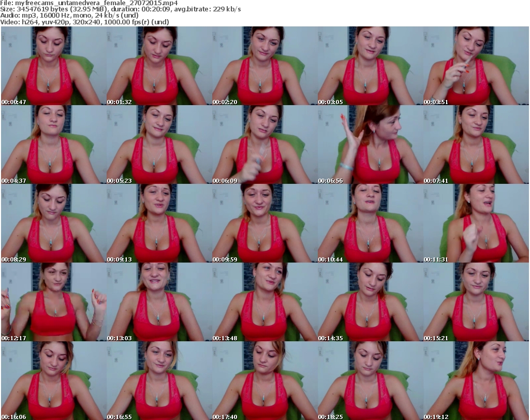Viewport: 530px width, 420px height.
Task: Choose the frame at 00:14:35
Action: pyautogui.click(x=370, y=302)
